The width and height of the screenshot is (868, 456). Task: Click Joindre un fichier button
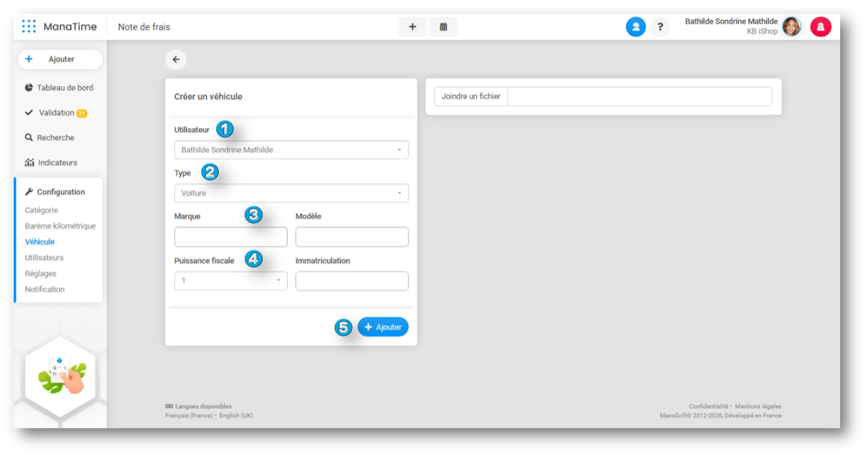click(x=471, y=96)
